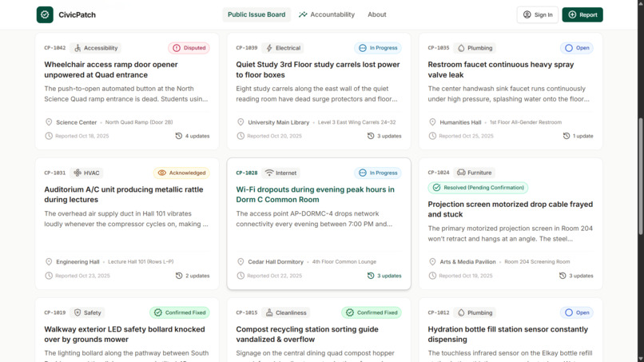The image size is (644, 362).
Task: Click the In Progress badge on CP-1028
Action: [378, 173]
